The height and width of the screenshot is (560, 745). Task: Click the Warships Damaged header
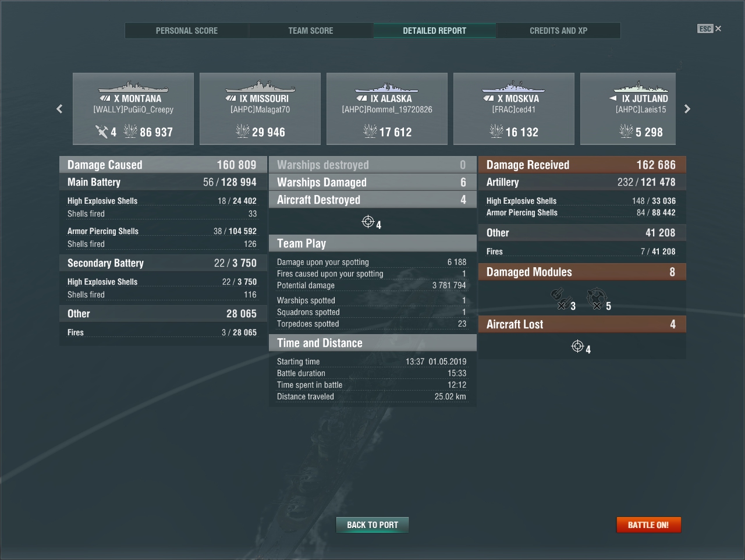point(372,182)
